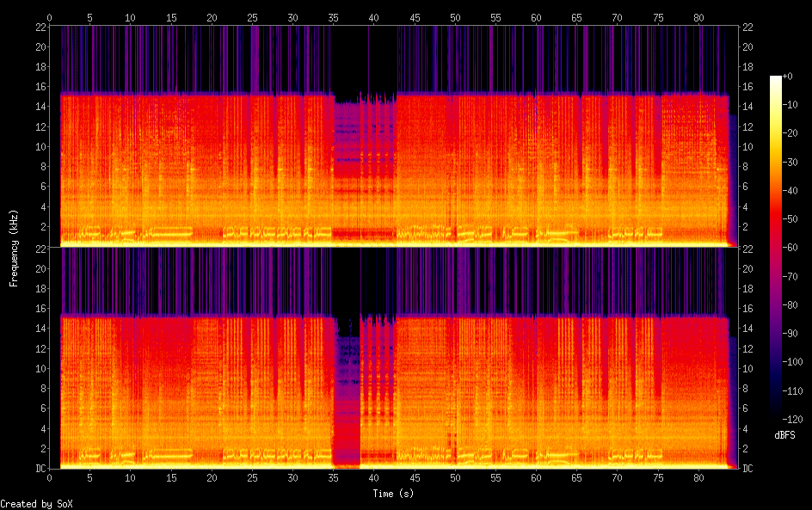Select the '-90' color scale label
812x510 pixels.
tap(790, 334)
